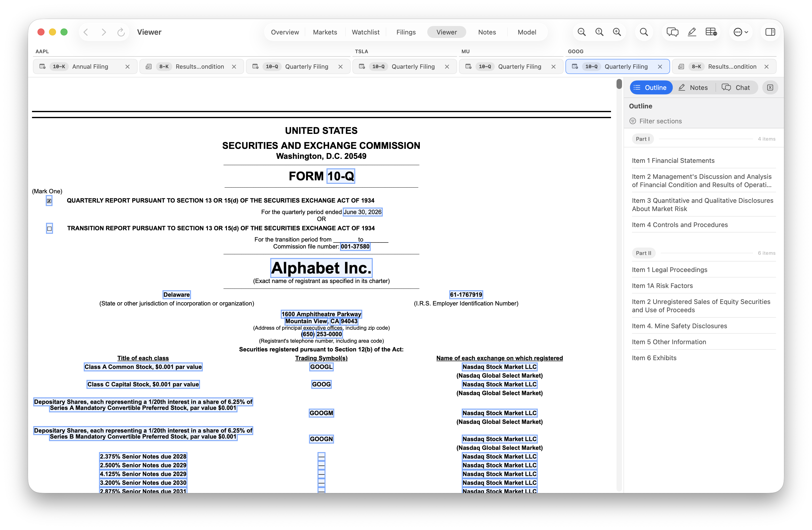Close the outline side panel
Image resolution: width=812 pixels, height=530 pixels.
click(770, 88)
